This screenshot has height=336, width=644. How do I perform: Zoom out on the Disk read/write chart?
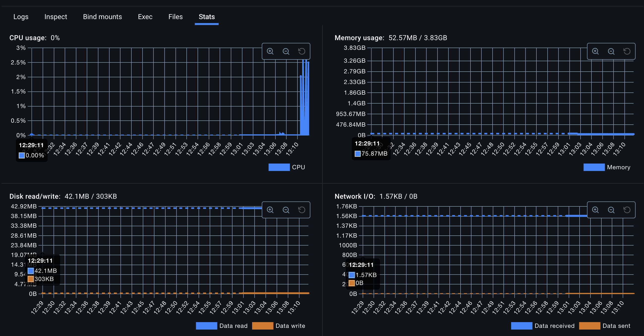point(286,210)
